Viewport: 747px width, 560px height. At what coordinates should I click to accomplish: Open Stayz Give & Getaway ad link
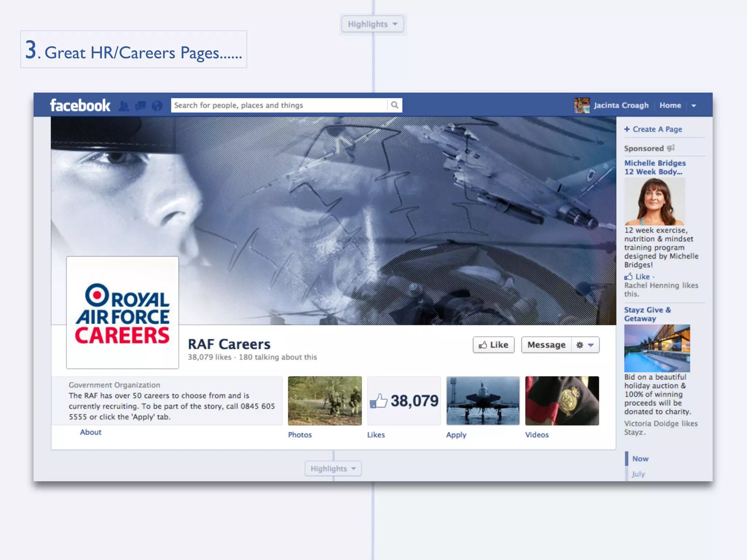[647, 314]
